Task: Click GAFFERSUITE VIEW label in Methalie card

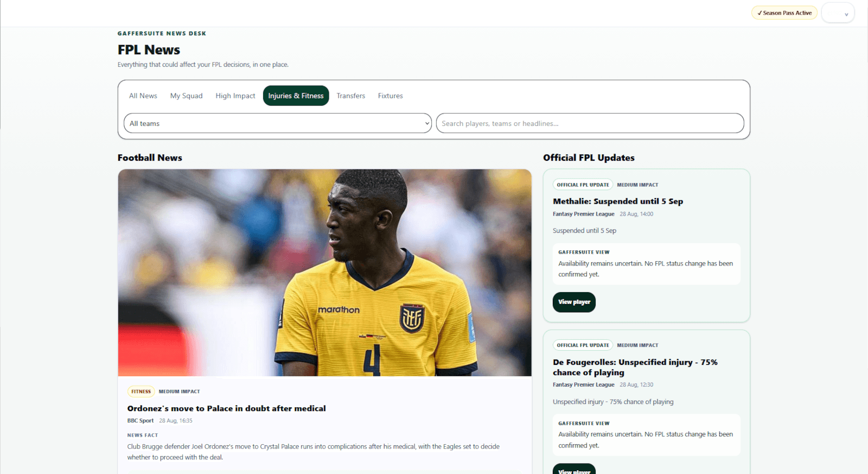Action: (584, 252)
